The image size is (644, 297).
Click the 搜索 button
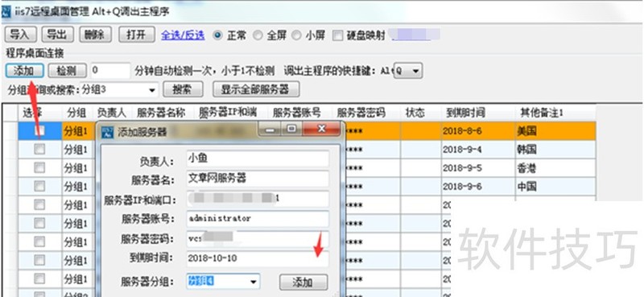pos(184,89)
